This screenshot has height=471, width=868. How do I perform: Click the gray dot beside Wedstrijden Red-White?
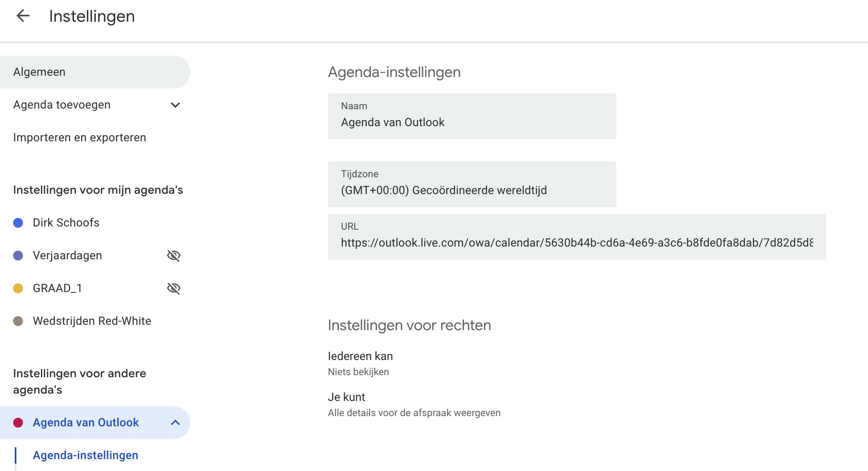[x=18, y=321]
